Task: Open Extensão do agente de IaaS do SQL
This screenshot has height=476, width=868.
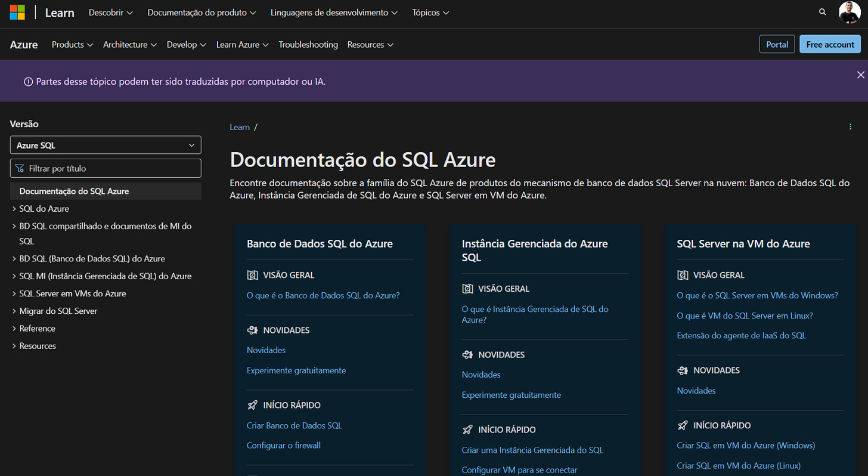Action: point(742,335)
